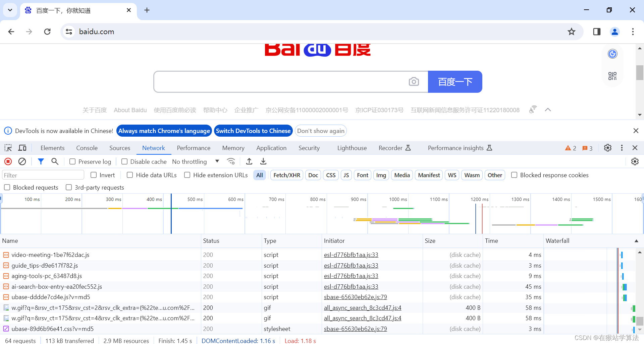Open Chrome side panel icon
The image size is (644, 344).
coord(597,32)
